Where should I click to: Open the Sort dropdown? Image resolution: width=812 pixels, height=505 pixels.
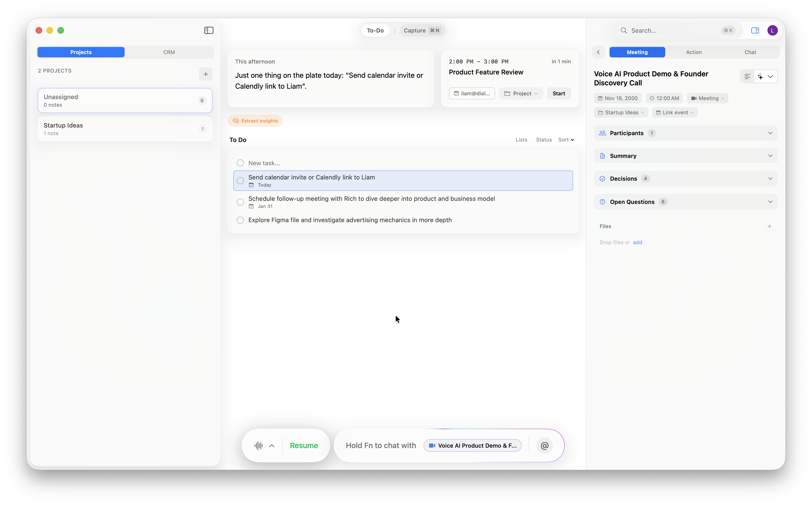pos(566,140)
